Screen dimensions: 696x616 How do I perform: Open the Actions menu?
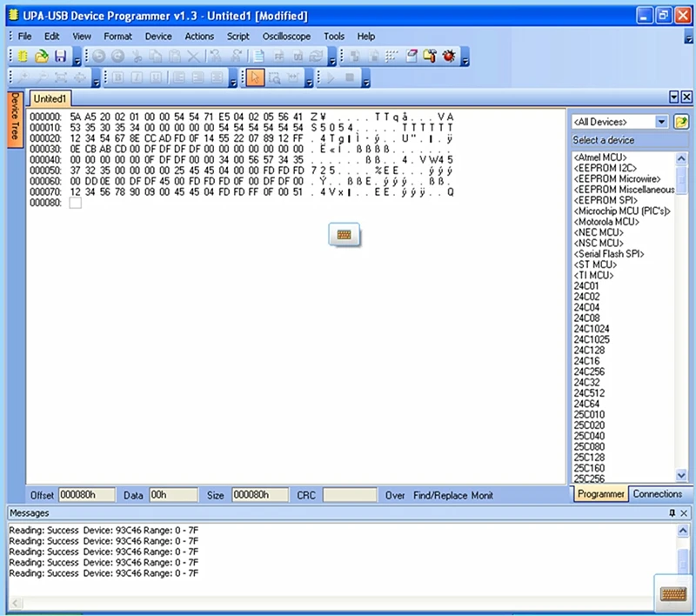click(199, 37)
